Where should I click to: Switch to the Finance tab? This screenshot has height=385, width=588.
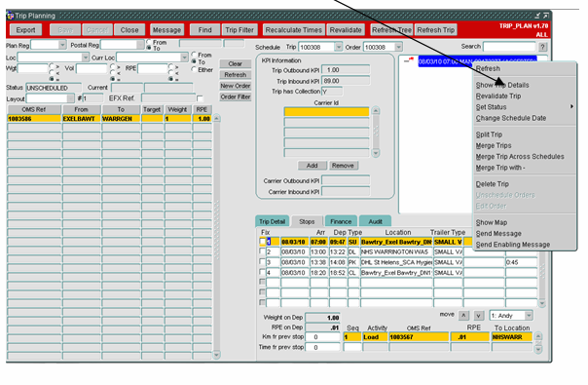coord(341,221)
